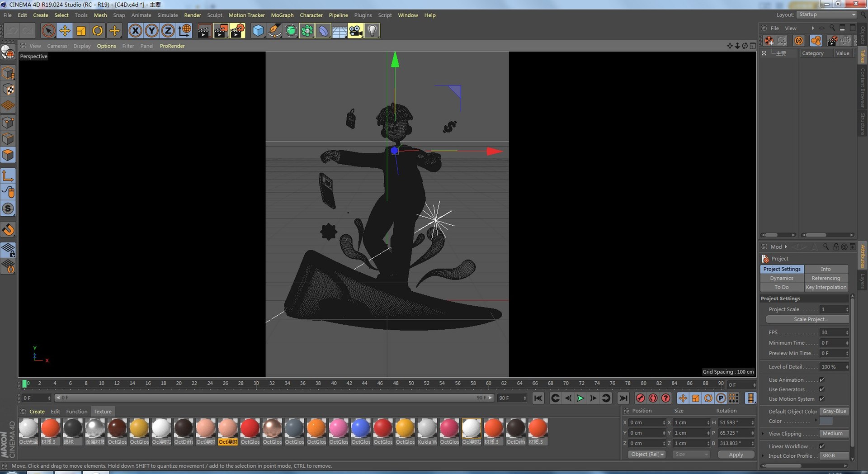Select the blue OctGlos material sphere

tap(360, 428)
